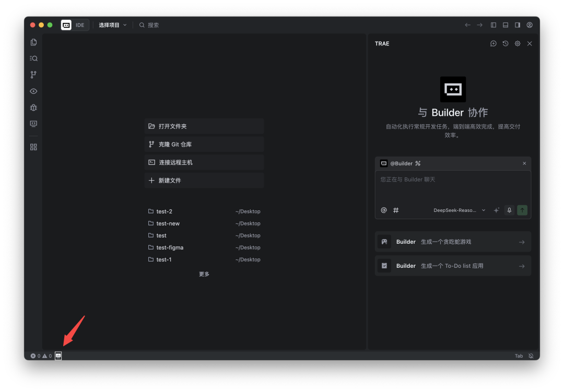Toggle the right AI sidebar layout
564x392 pixels.
[517, 25]
